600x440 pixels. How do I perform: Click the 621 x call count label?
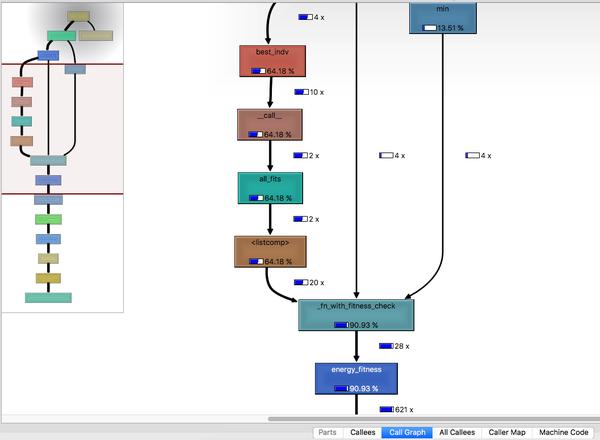point(396,410)
